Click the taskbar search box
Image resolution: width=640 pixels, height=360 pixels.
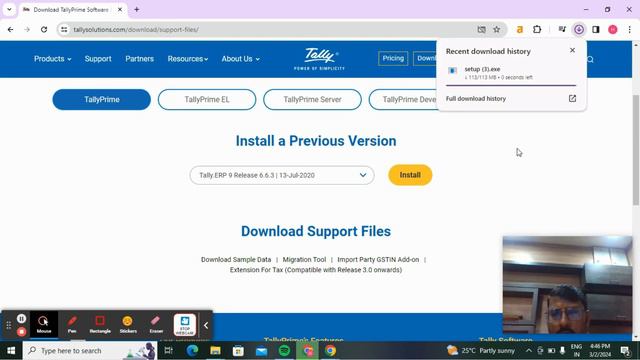coord(90,351)
